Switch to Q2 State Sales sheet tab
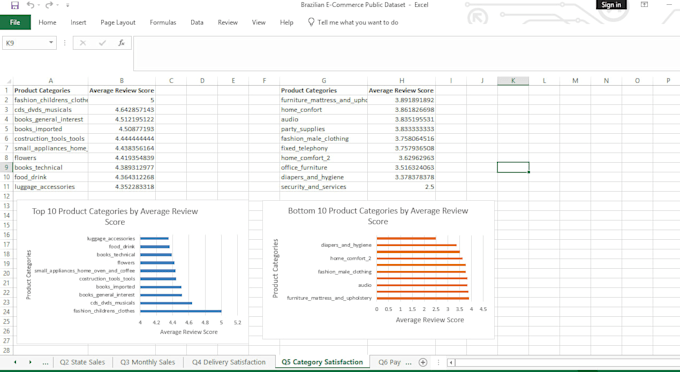Viewport: 680px width, 372px height. point(82,362)
